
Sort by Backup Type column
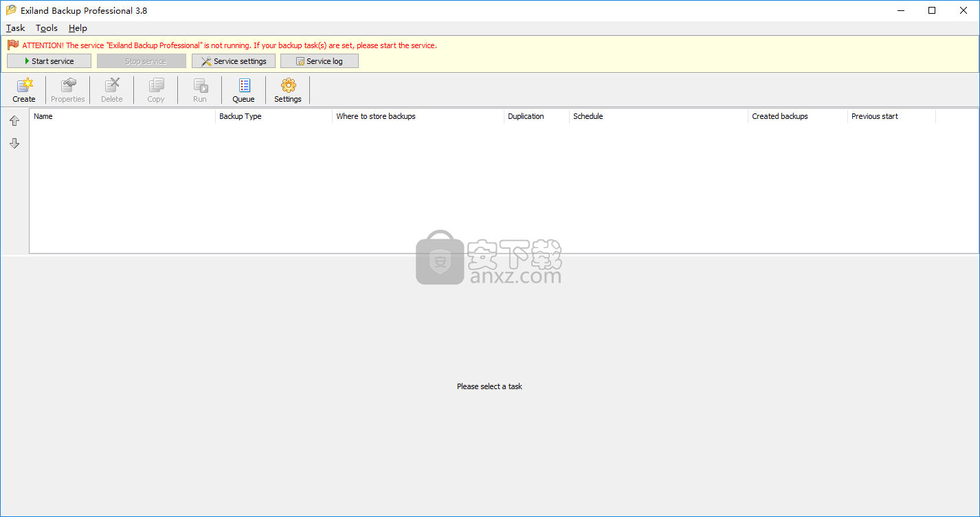[x=274, y=116]
